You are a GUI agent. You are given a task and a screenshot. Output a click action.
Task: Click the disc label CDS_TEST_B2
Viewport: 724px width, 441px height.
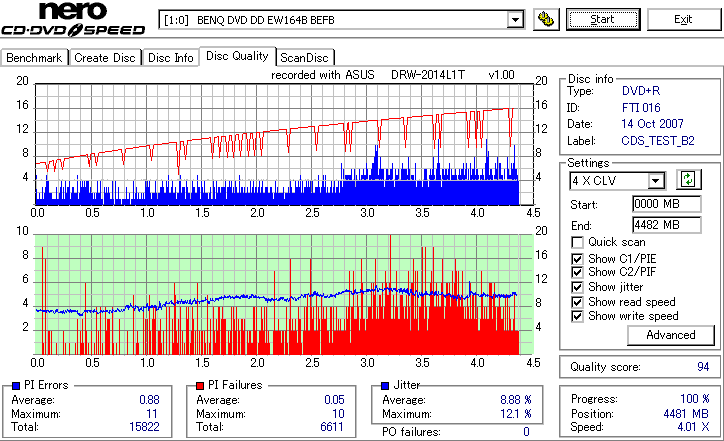pos(658,141)
